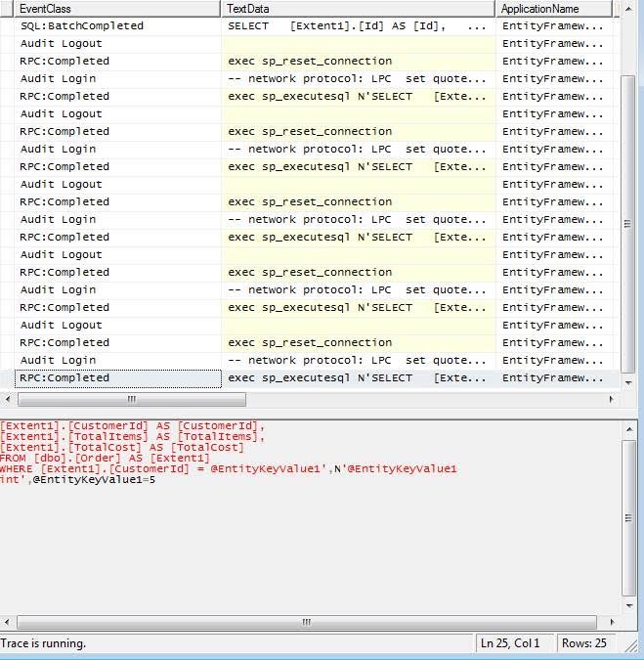The height and width of the screenshot is (660, 644).
Task: Click the up arrow of the trace grid scrollbar
Action: click(628, 9)
